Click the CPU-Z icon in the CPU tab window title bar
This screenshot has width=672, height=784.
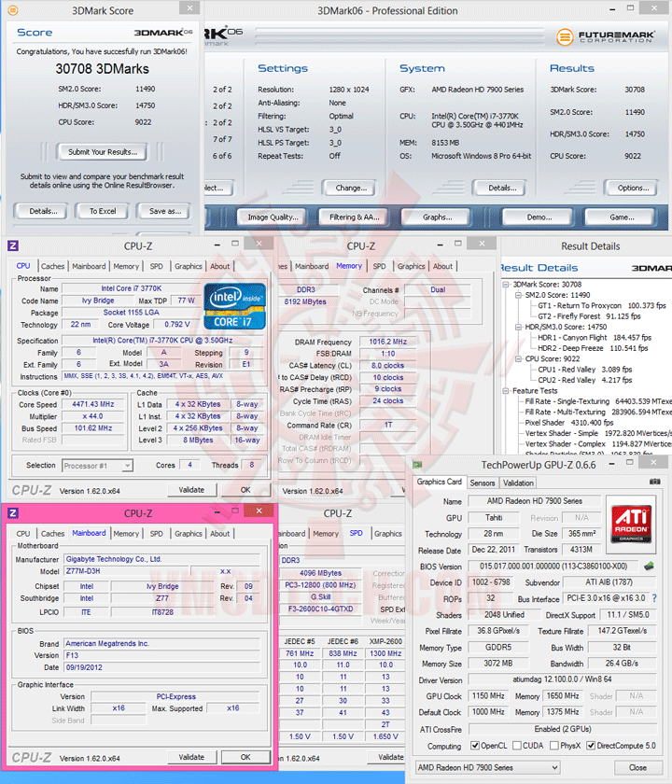point(13,245)
